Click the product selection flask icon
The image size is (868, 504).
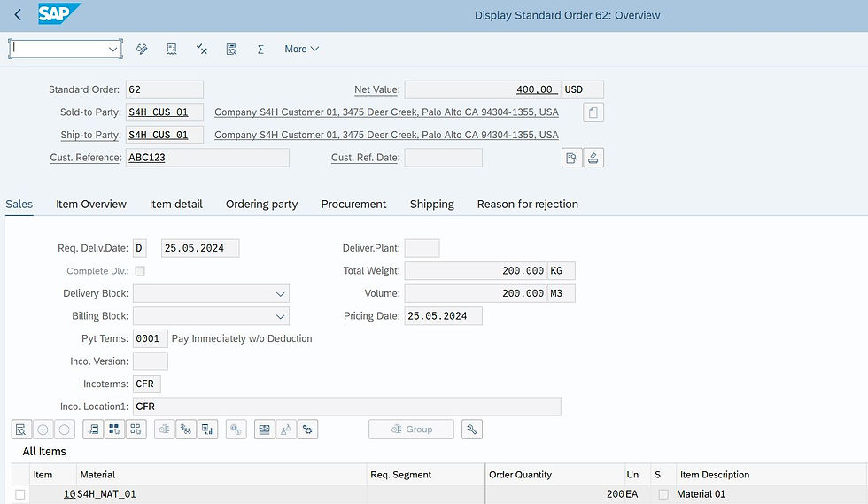285,430
